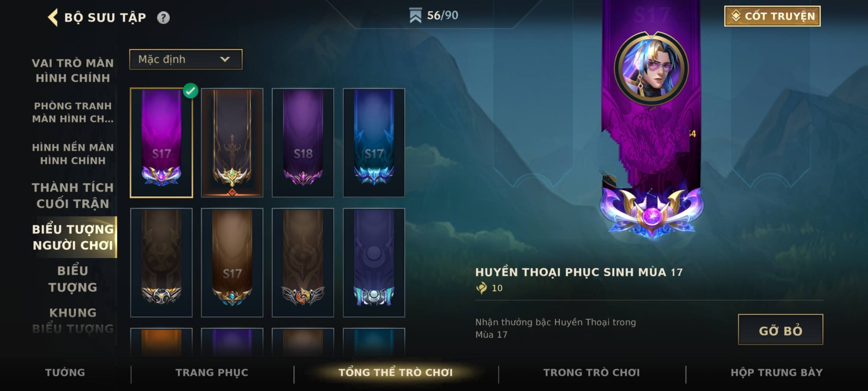Select the gold sword banner thumbnail

(232, 143)
